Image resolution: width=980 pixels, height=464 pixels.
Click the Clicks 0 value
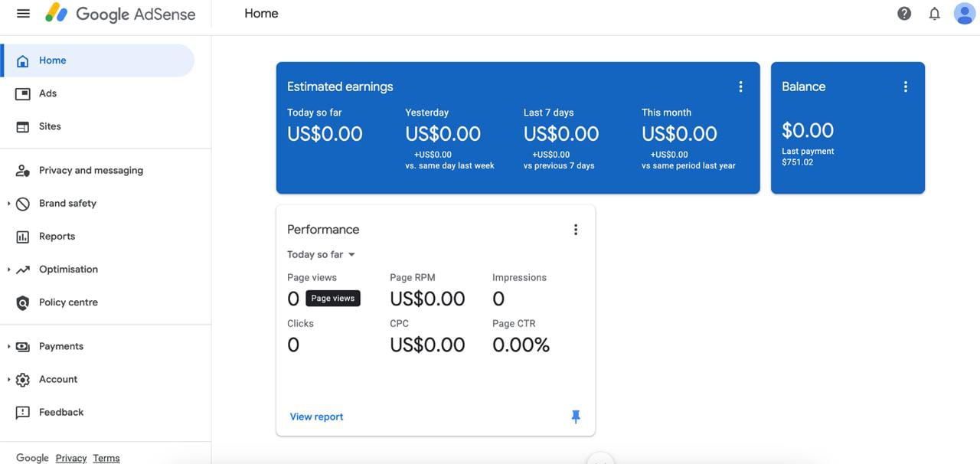(x=293, y=345)
